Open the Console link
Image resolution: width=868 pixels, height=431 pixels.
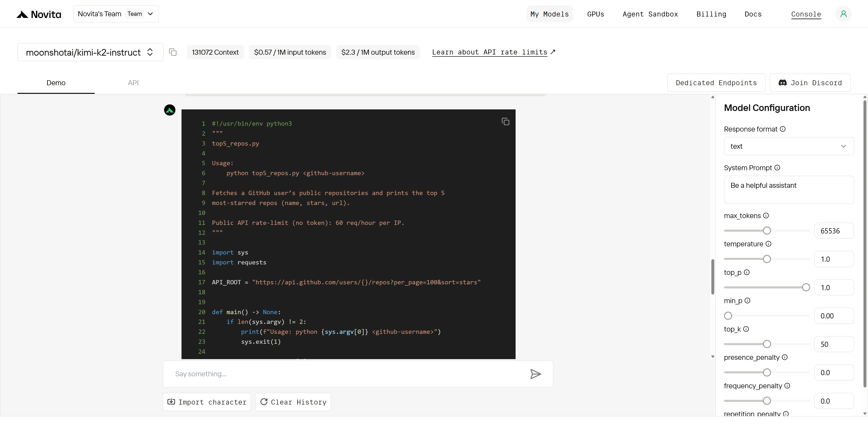click(806, 14)
